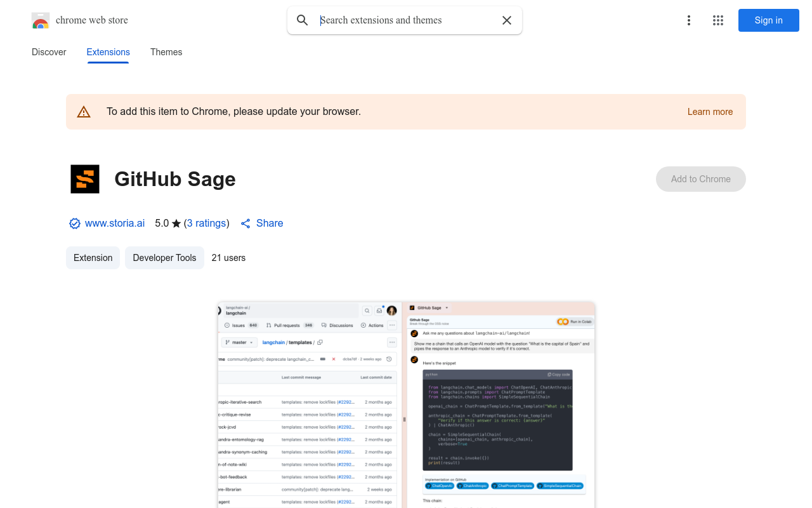Open the 3 ratings link
812x508 pixels.
click(207, 224)
